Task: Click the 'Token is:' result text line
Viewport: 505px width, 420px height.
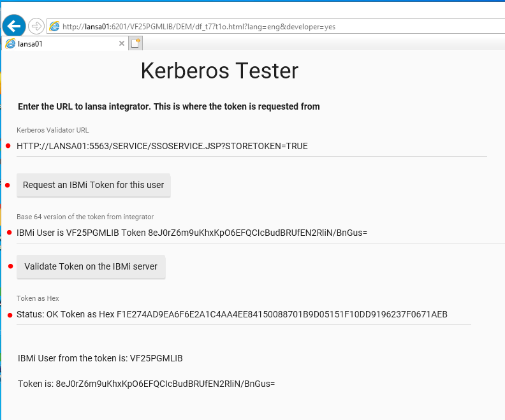Action: 146,384
